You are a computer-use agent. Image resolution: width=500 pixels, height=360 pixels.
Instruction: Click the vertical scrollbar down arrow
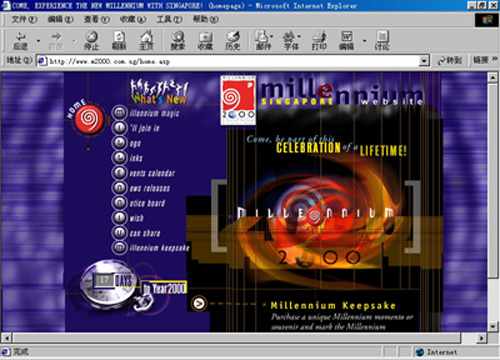(493, 326)
